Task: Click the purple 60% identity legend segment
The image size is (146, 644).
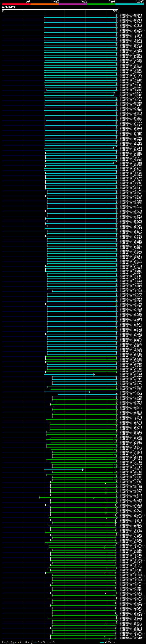Action: pyautogui.click(x=73, y=4)
